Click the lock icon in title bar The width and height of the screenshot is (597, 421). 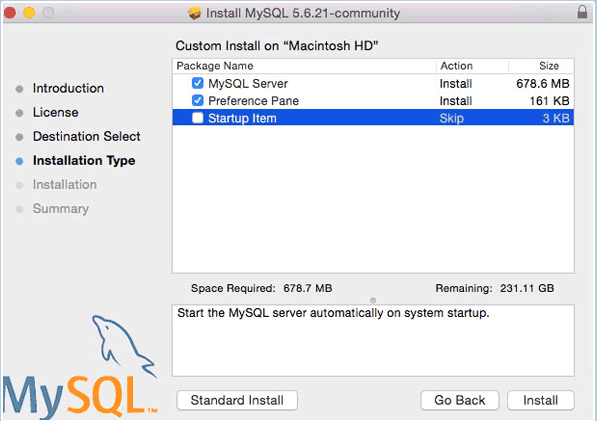(x=582, y=12)
